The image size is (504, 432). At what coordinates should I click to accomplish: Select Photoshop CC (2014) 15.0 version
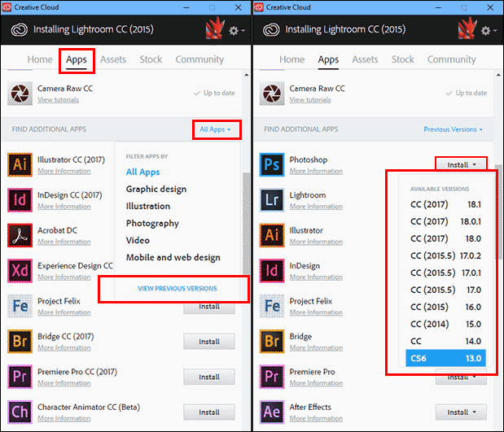(445, 324)
